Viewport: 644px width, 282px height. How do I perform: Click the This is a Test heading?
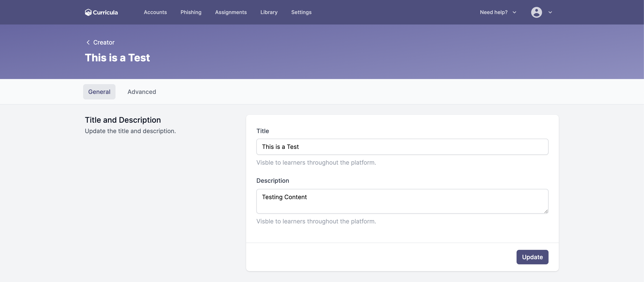click(x=117, y=58)
